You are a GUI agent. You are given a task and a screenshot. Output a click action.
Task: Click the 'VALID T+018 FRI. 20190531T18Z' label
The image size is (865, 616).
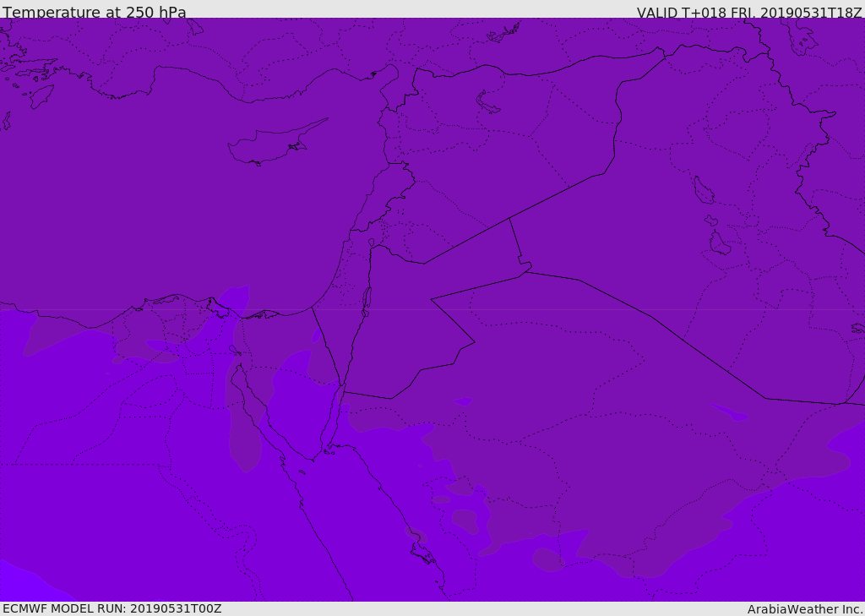(749, 13)
